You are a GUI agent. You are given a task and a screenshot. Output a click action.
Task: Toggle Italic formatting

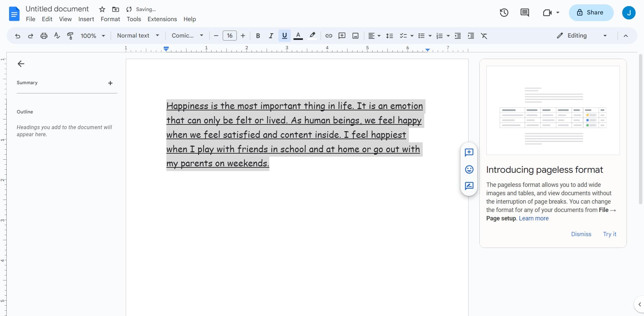(271, 36)
